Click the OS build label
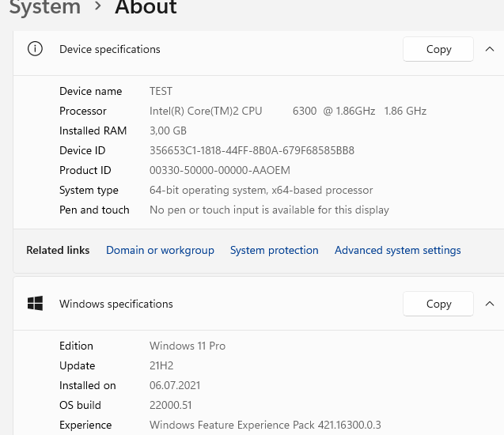Image resolution: width=504 pixels, height=435 pixels. pos(80,405)
